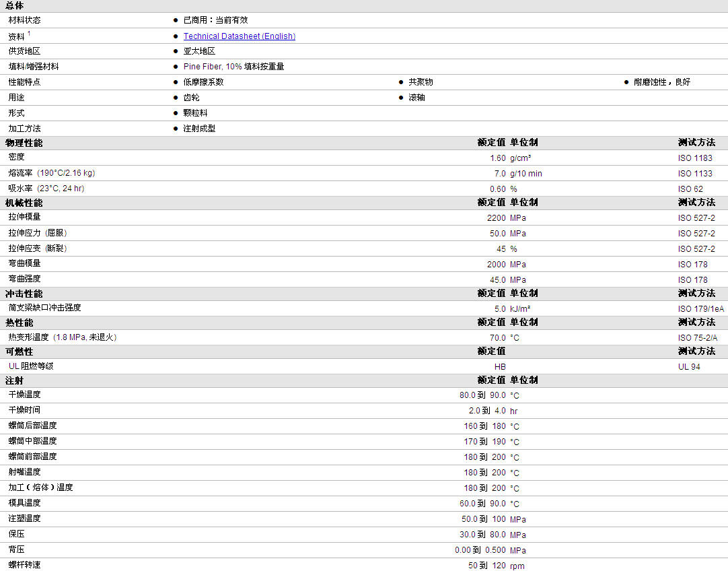Click the 热性能 section header
728x571 pixels.
coord(19,323)
